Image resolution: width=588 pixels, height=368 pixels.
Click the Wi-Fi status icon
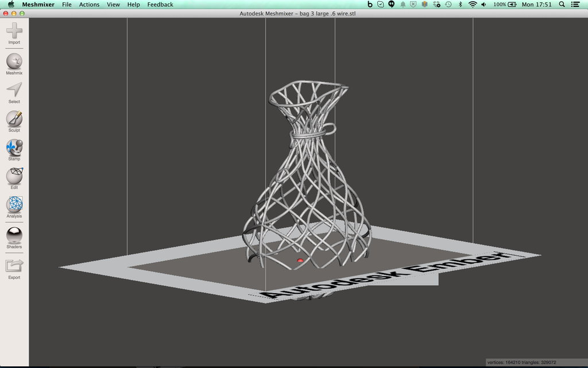point(473,5)
